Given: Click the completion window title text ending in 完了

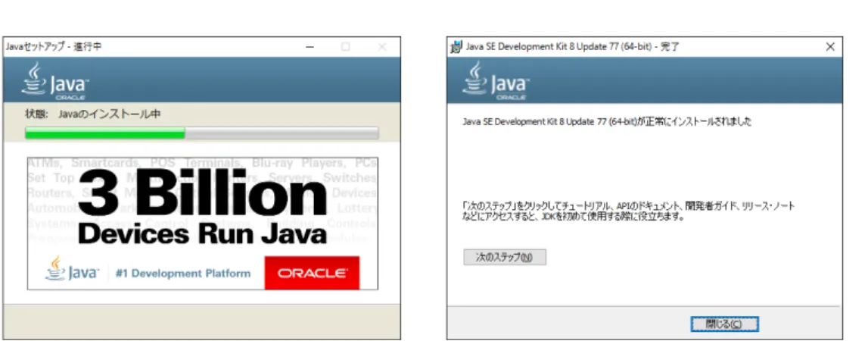Looking at the screenshot, I should [x=572, y=47].
